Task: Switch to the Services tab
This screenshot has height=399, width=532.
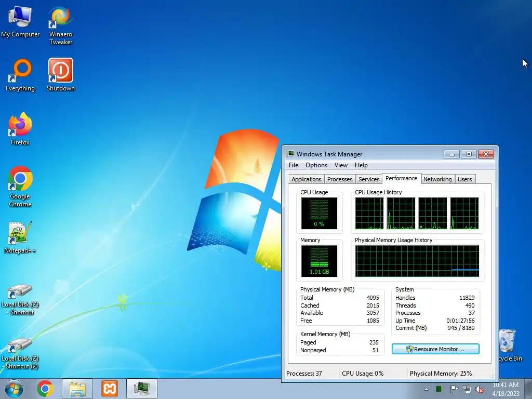Action: pos(369,179)
